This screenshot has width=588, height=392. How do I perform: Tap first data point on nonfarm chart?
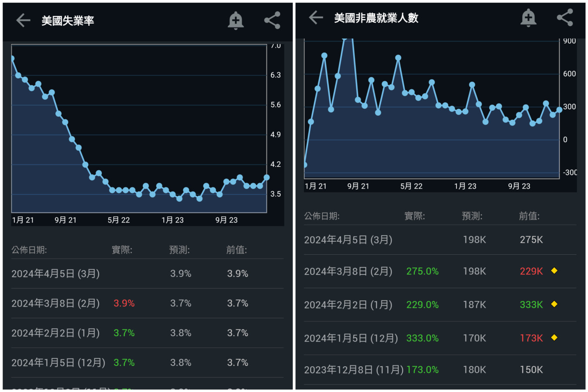pyautogui.click(x=305, y=165)
